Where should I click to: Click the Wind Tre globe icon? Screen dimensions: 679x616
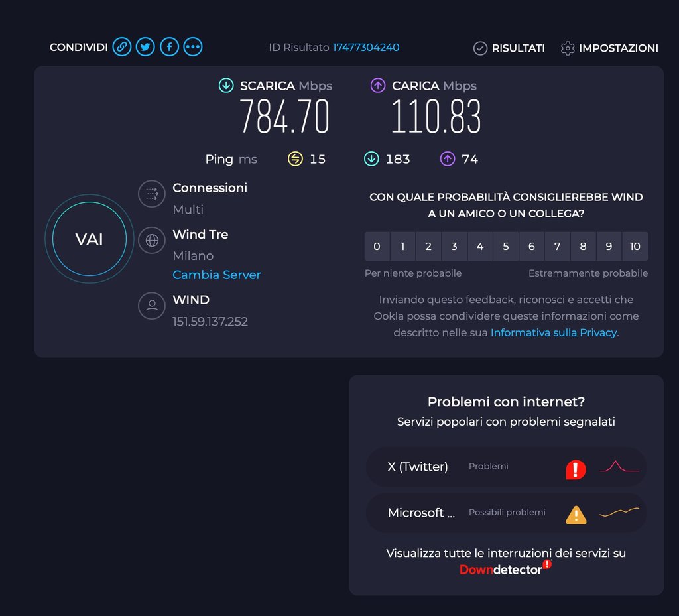click(152, 240)
